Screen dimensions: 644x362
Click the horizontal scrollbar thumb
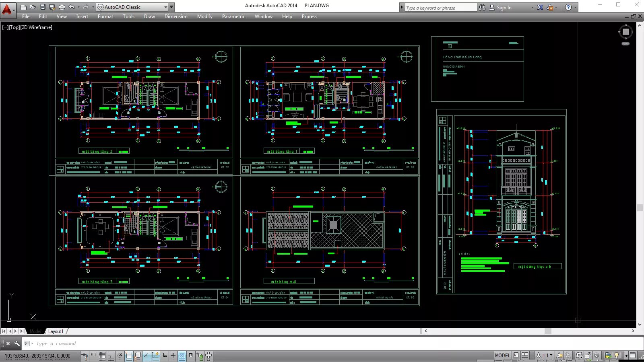[x=548, y=331]
